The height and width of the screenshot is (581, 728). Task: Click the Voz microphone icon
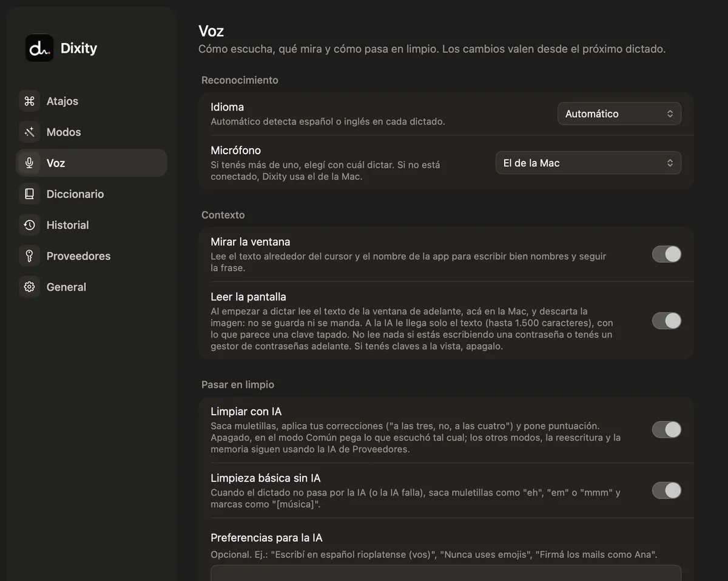(29, 163)
